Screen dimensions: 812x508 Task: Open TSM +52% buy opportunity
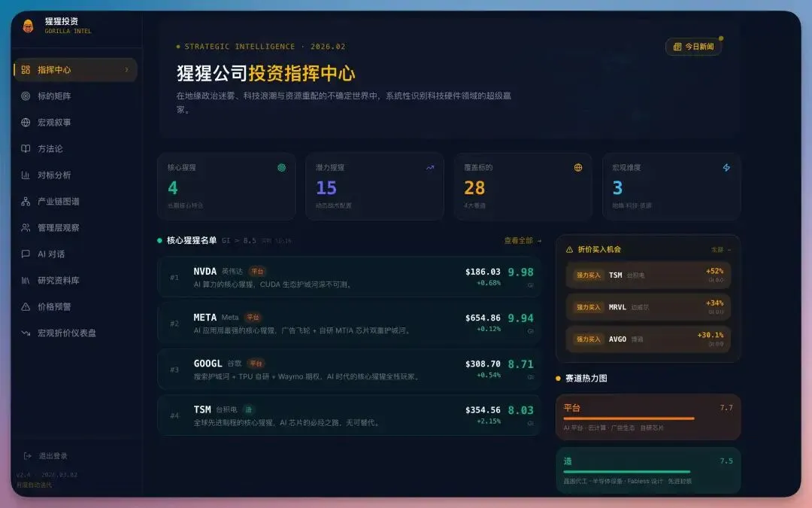click(x=648, y=275)
